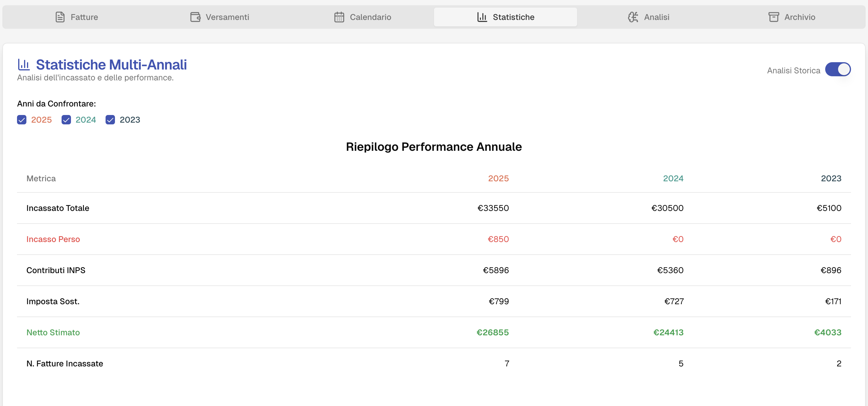Viewport: 868px width, 406px height.
Task: Click the Fatture document icon
Action: point(60,17)
